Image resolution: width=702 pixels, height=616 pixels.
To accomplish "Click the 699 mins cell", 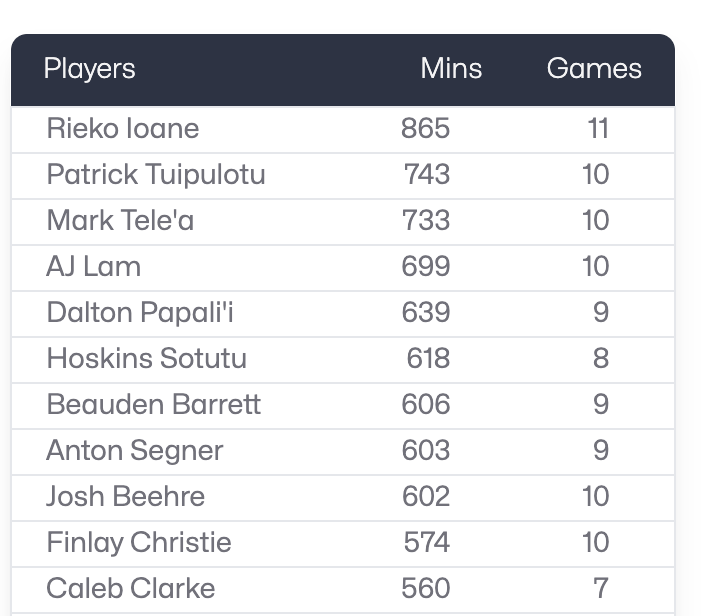I will [426, 266].
